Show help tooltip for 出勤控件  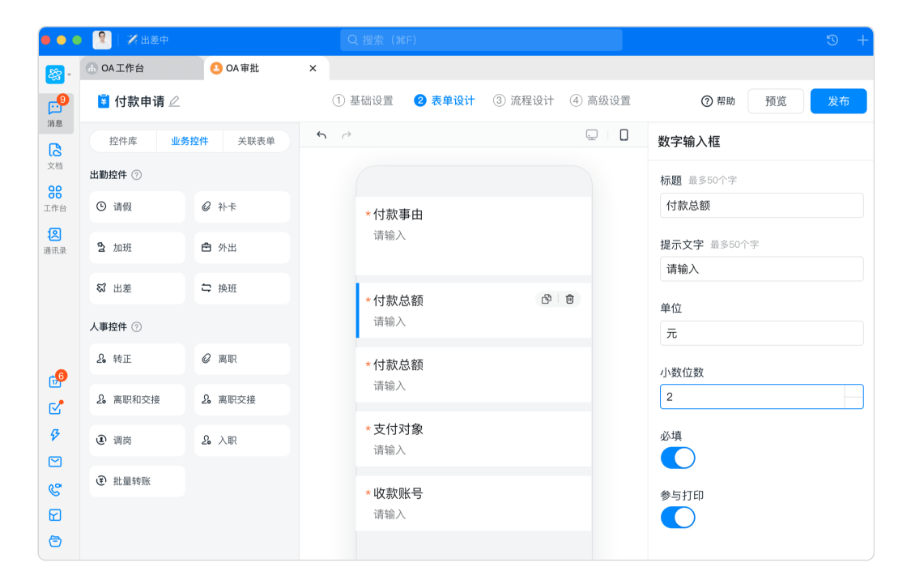(x=137, y=175)
